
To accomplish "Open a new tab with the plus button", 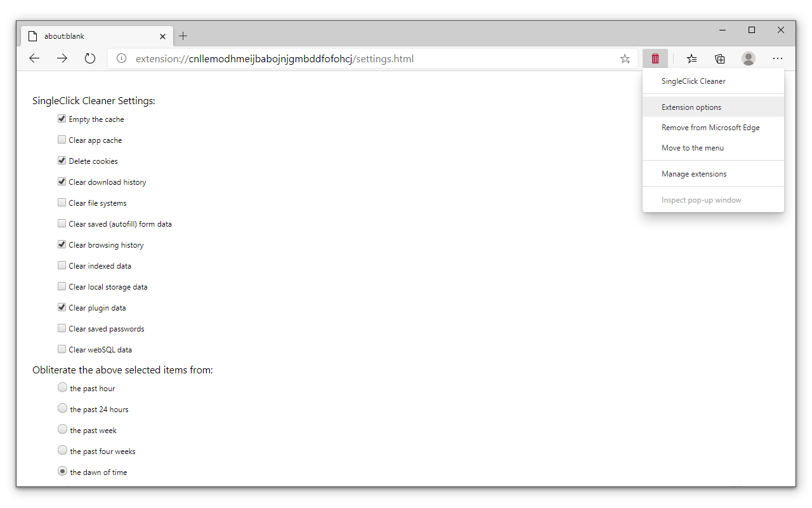I will click(x=183, y=36).
